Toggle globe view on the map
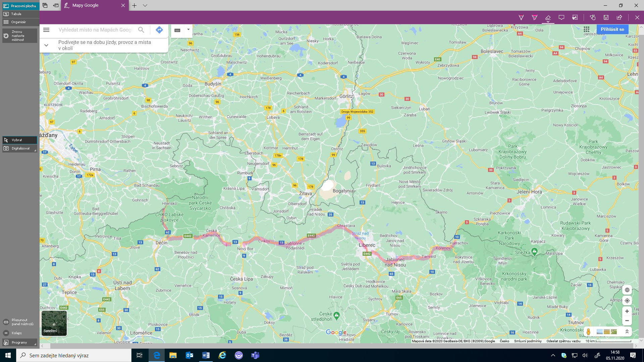644x362 pixels. click(627, 290)
